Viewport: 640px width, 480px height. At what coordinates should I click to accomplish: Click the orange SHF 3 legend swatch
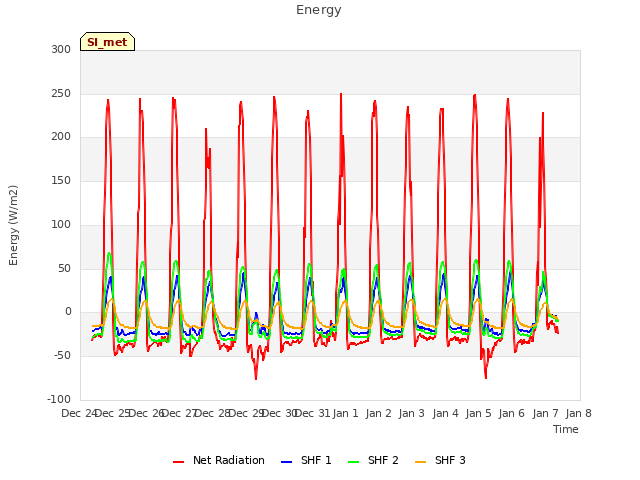pos(420,462)
